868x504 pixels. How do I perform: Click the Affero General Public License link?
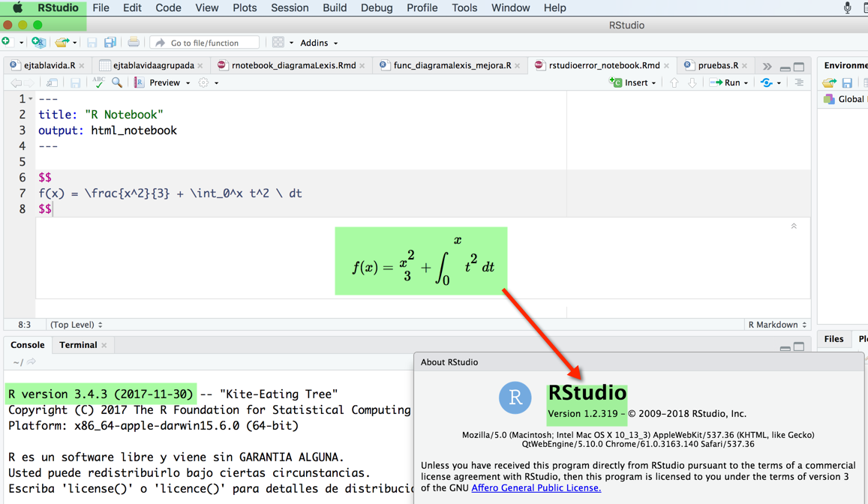tap(536, 487)
